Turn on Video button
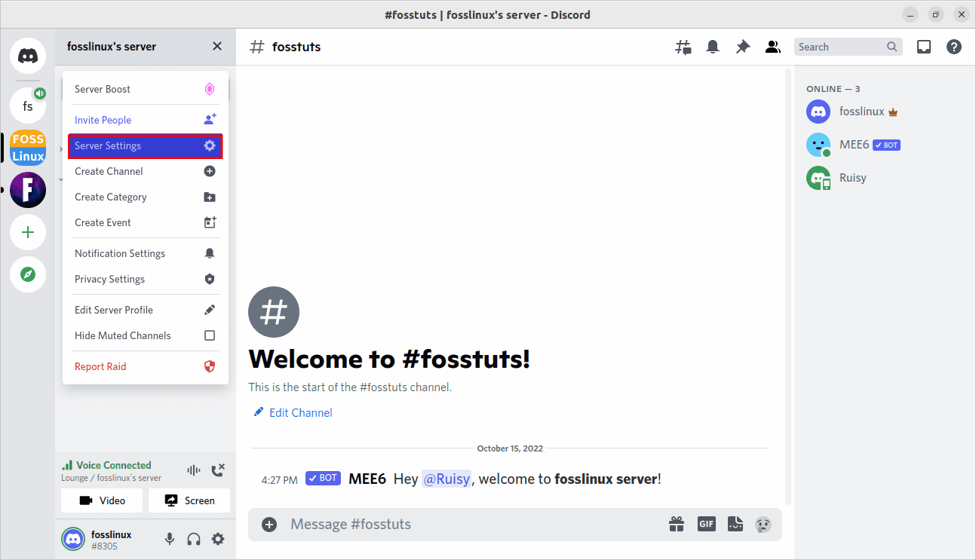Screen dimensions: 976x560 coord(102,500)
